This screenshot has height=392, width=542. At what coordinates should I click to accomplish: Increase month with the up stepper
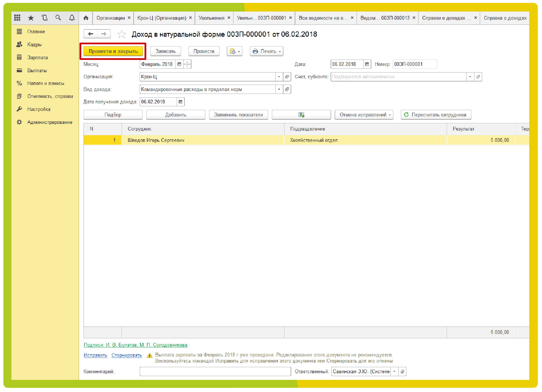187,62
